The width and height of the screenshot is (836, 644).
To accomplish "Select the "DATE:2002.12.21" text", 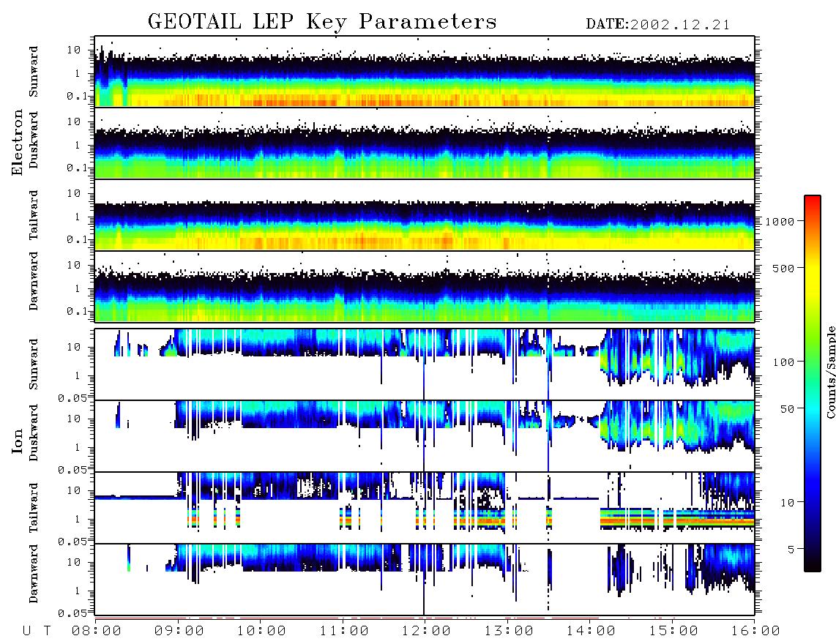I will click(x=657, y=25).
